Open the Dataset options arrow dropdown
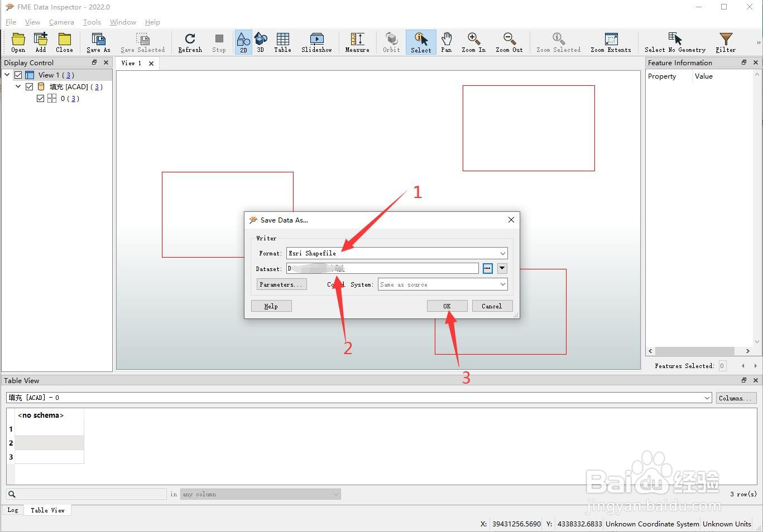 point(502,268)
